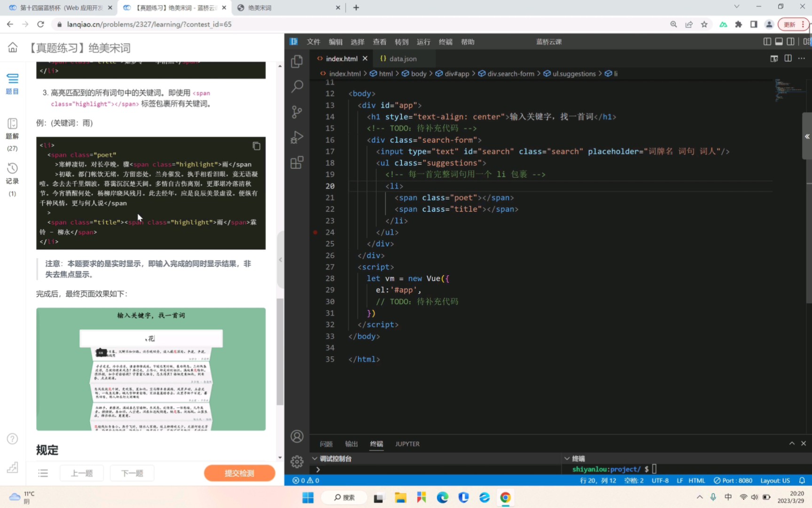
Task: Click the taskbar 搜索 search box
Action: point(344,497)
